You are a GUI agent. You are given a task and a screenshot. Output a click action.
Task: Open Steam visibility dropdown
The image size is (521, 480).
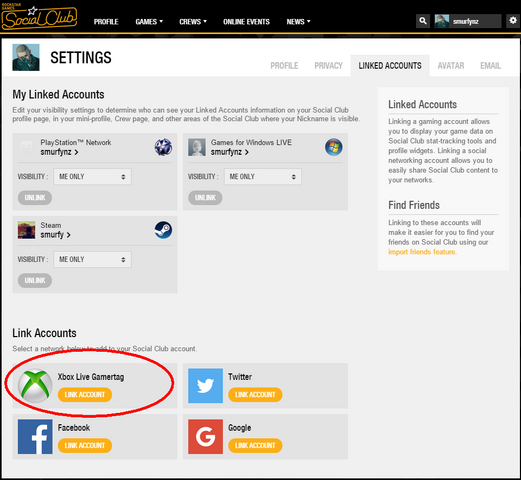point(92,259)
